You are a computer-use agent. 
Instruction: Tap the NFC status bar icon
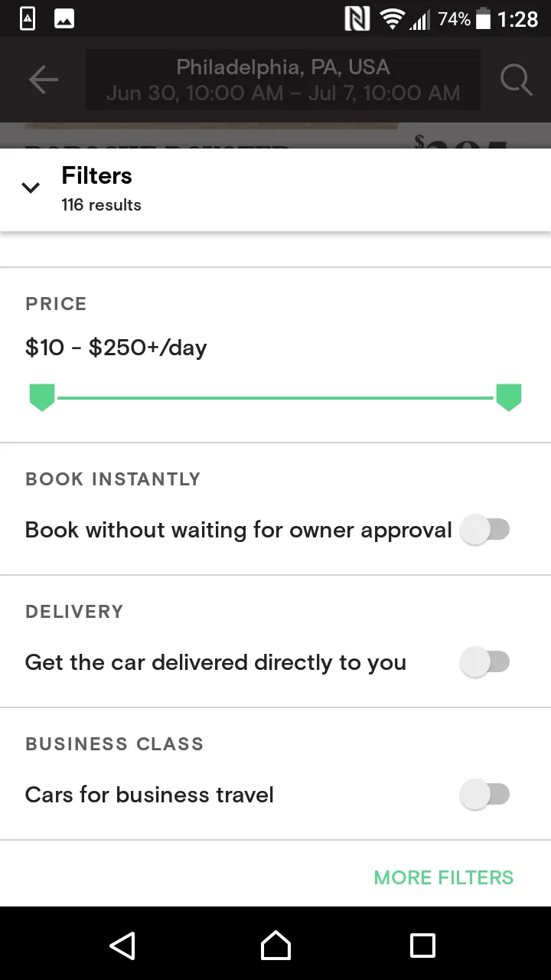(x=357, y=19)
